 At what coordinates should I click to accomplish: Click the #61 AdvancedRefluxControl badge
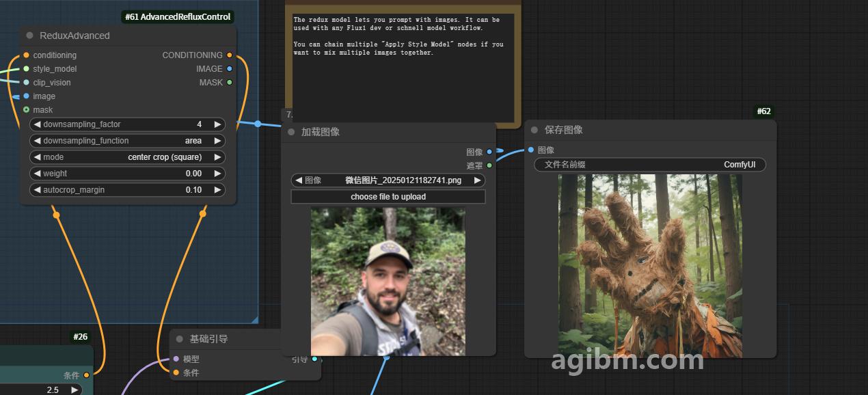tap(178, 16)
